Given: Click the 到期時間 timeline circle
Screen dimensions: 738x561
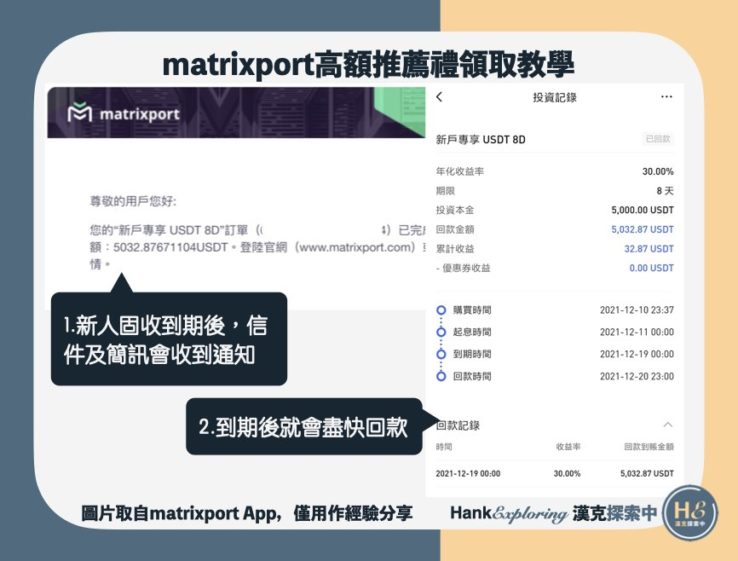Looking at the screenshot, I should [441, 354].
